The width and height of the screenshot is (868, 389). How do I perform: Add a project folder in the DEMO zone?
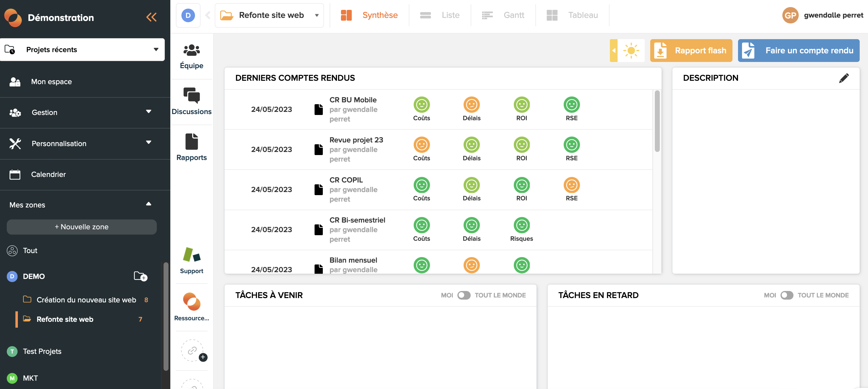pyautogui.click(x=140, y=276)
